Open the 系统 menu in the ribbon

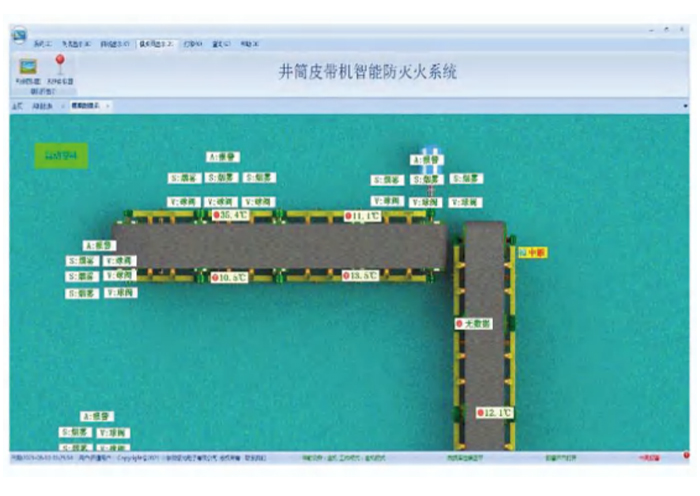(x=41, y=45)
